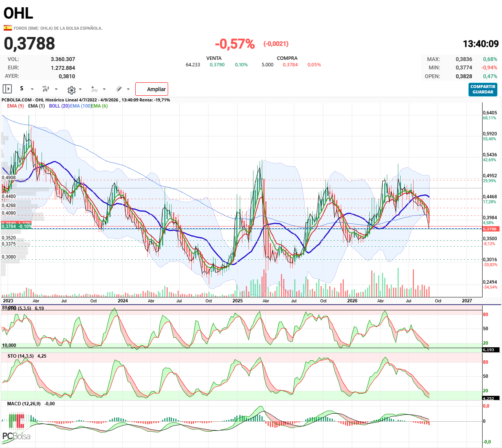The width and height of the screenshot is (502, 448).
Task: Click the 0,4908 price level label
Action: [9, 178]
